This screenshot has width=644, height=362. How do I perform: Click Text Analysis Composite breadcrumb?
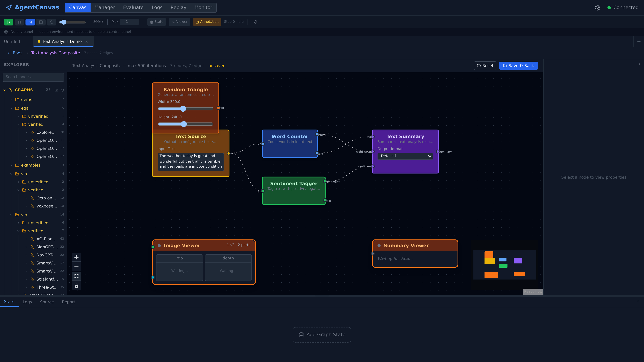[56, 53]
